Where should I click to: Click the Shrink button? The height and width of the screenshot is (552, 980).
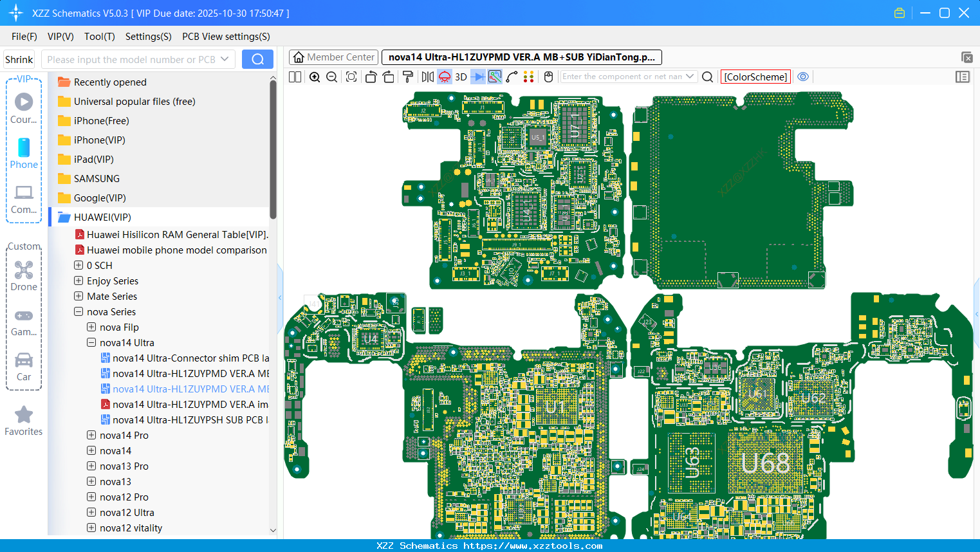click(19, 59)
